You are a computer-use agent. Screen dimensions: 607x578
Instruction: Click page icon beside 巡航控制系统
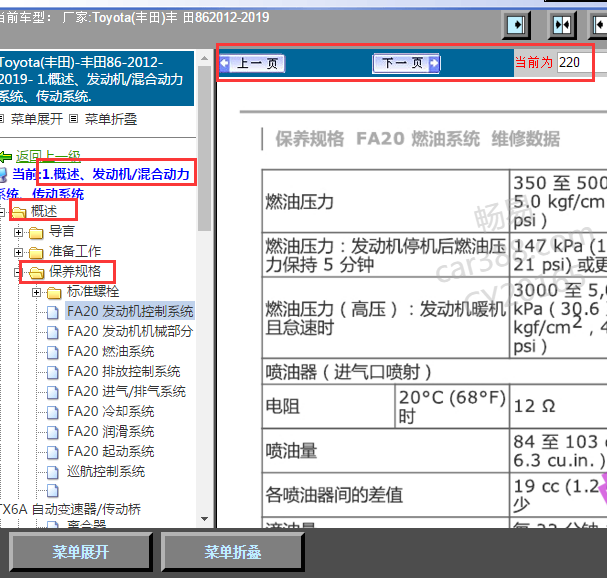click(53, 472)
